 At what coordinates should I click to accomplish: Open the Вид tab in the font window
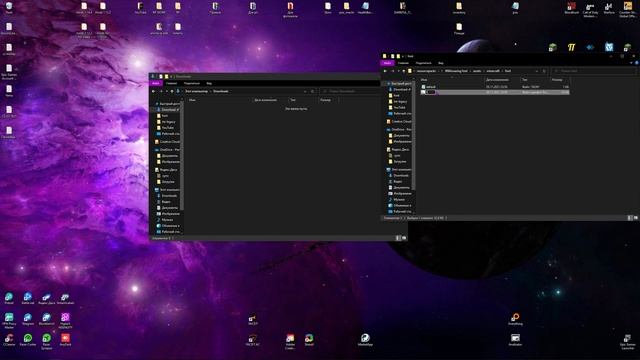click(441, 63)
